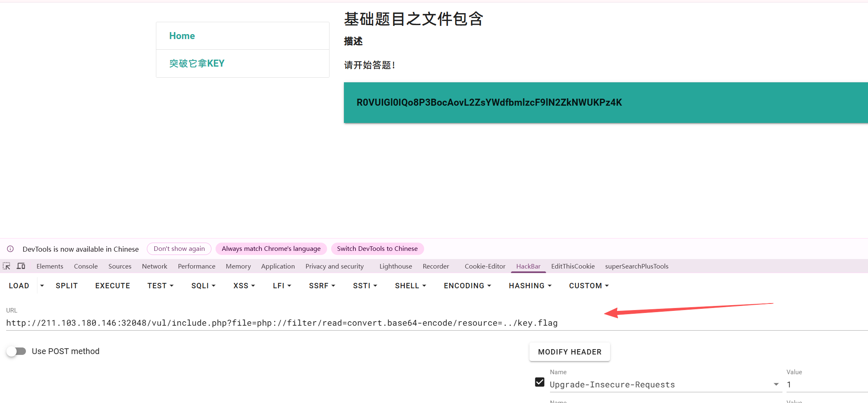The width and height of the screenshot is (868, 403).
Task: Open the Home link in sidebar
Action: click(x=182, y=36)
